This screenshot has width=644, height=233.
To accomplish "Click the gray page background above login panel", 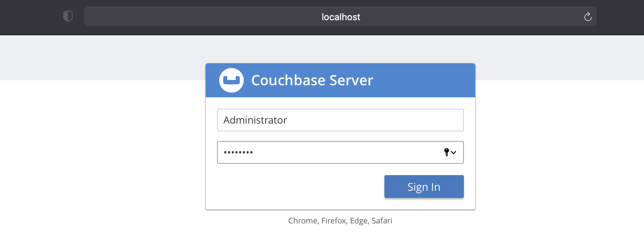I will point(340,49).
